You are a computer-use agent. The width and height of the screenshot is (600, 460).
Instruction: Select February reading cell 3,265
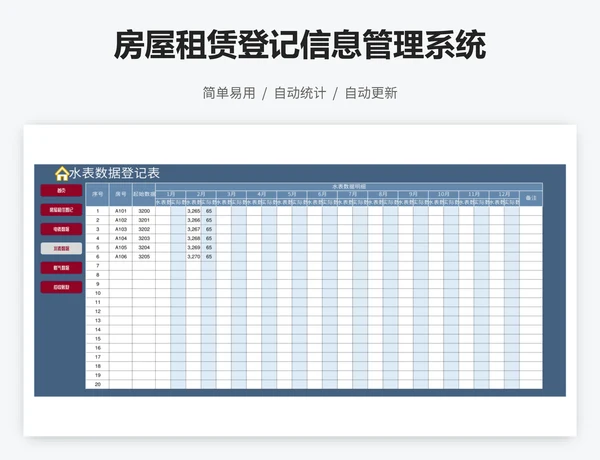click(194, 211)
